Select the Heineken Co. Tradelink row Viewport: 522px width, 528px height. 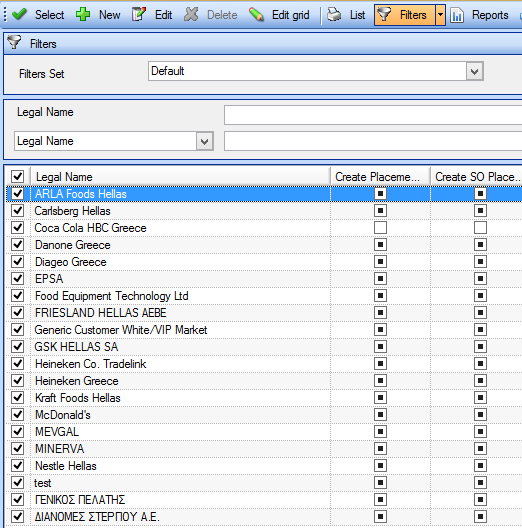point(264,364)
